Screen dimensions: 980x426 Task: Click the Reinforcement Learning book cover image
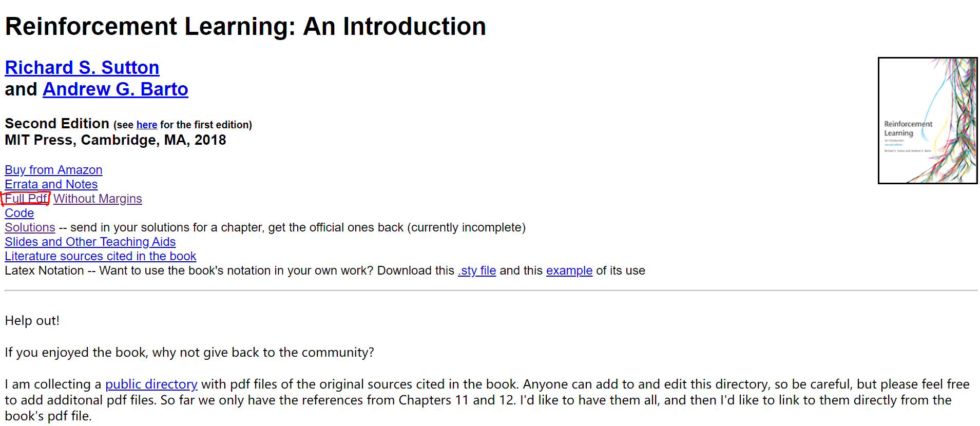(927, 120)
